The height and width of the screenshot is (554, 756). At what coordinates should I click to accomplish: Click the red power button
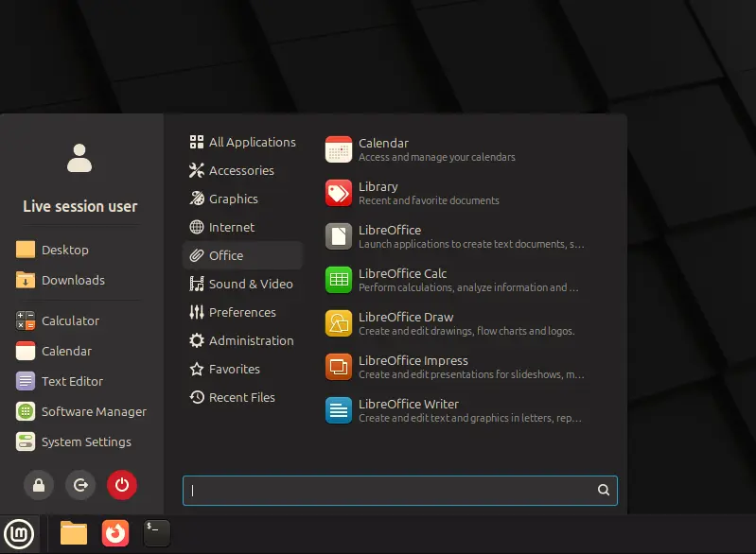click(121, 485)
